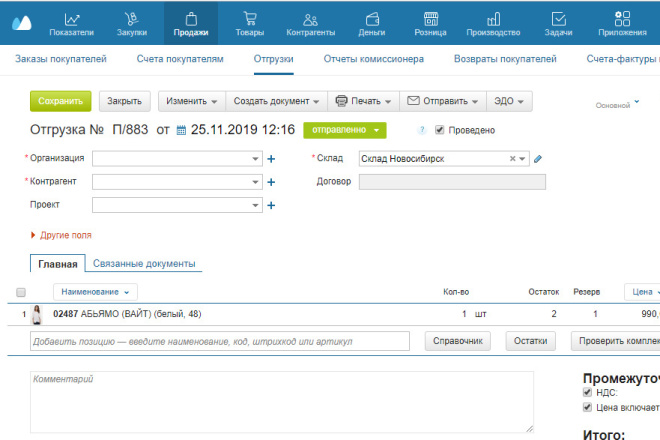Go to Счета-фактуры tab

623,59
